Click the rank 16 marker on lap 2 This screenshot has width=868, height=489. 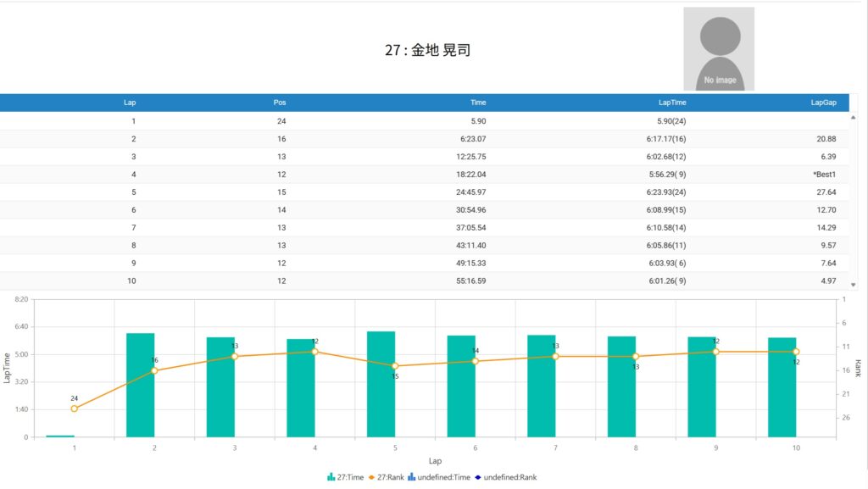tap(154, 370)
